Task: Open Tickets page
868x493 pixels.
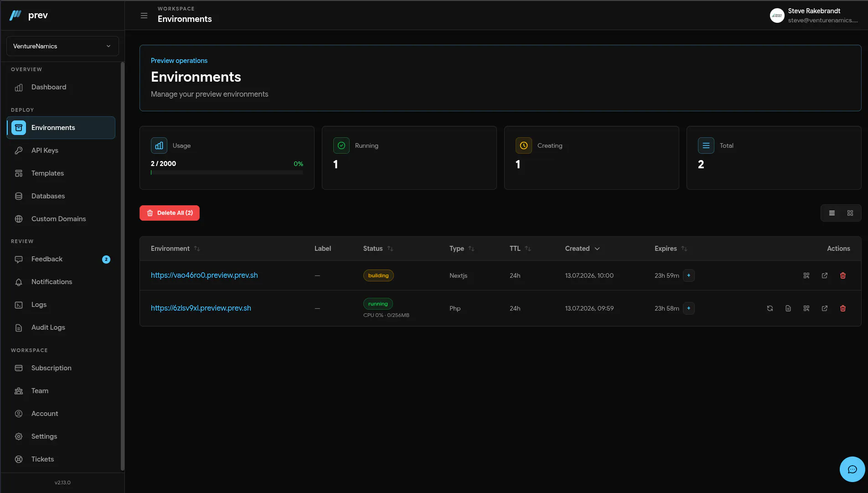Action: point(61,459)
